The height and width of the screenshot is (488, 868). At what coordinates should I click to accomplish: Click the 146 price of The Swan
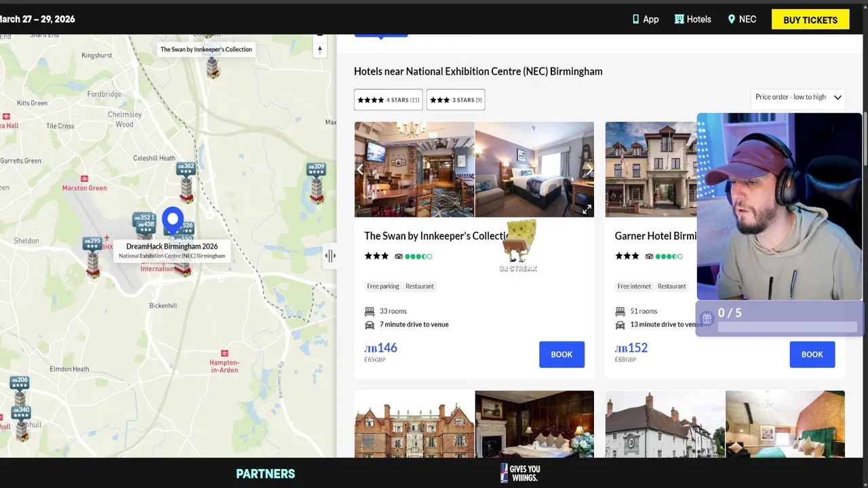coord(381,348)
